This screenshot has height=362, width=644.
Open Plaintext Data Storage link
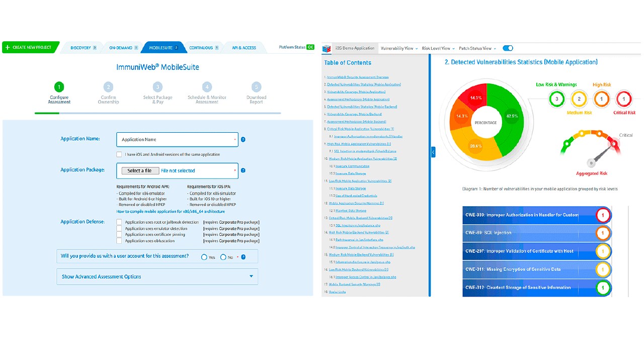tap(351, 210)
